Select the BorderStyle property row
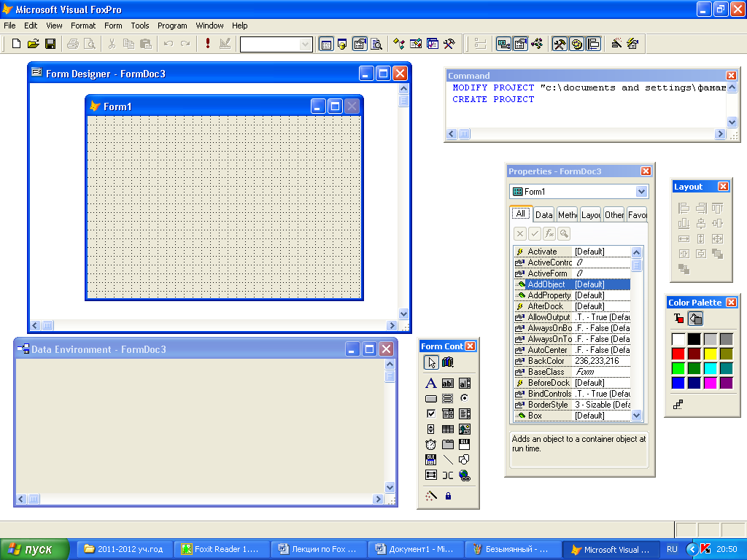The image size is (747, 560). click(x=572, y=405)
